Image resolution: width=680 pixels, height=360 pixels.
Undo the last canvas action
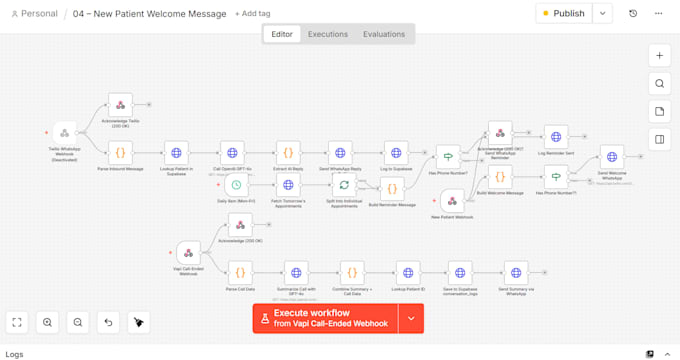108,322
